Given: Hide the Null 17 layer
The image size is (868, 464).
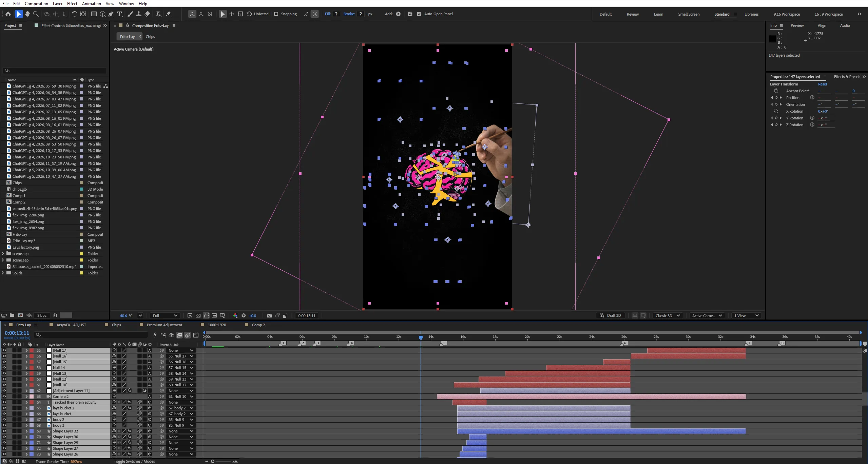Looking at the screenshot, I should [x=4, y=350].
